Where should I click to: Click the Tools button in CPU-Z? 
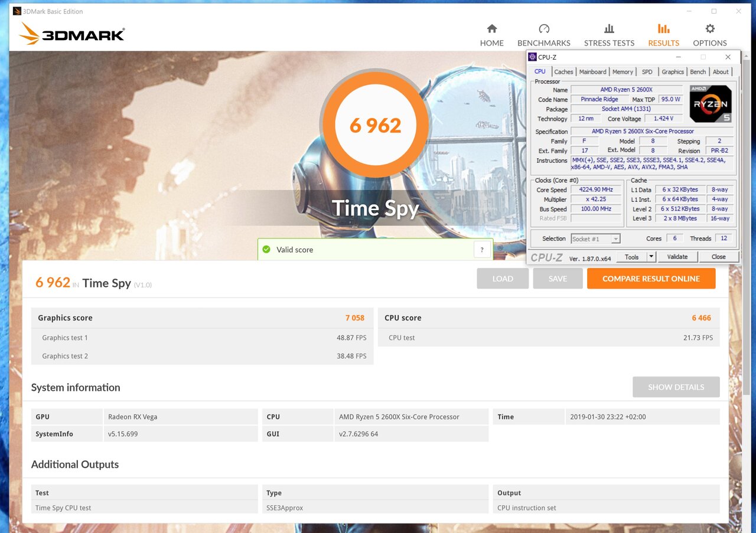[631, 257]
